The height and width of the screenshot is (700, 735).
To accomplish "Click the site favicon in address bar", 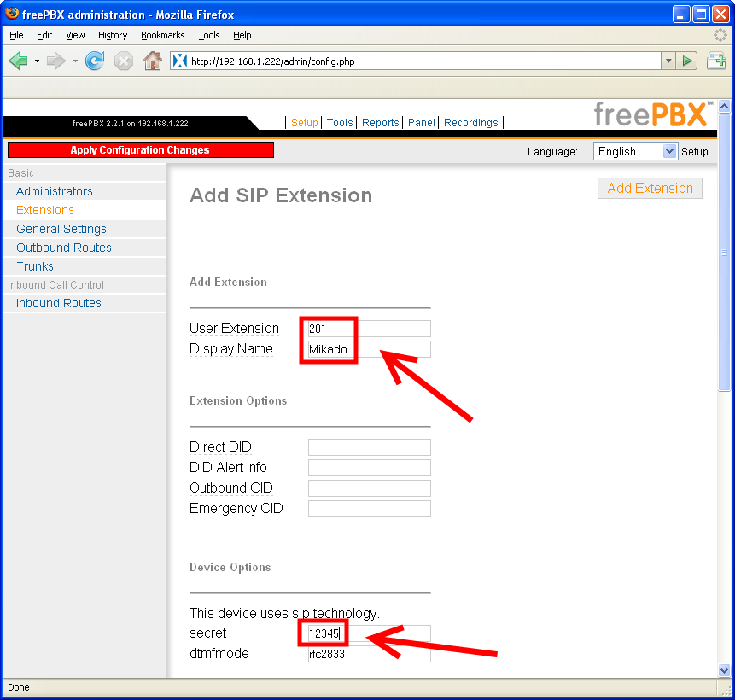I will point(180,61).
